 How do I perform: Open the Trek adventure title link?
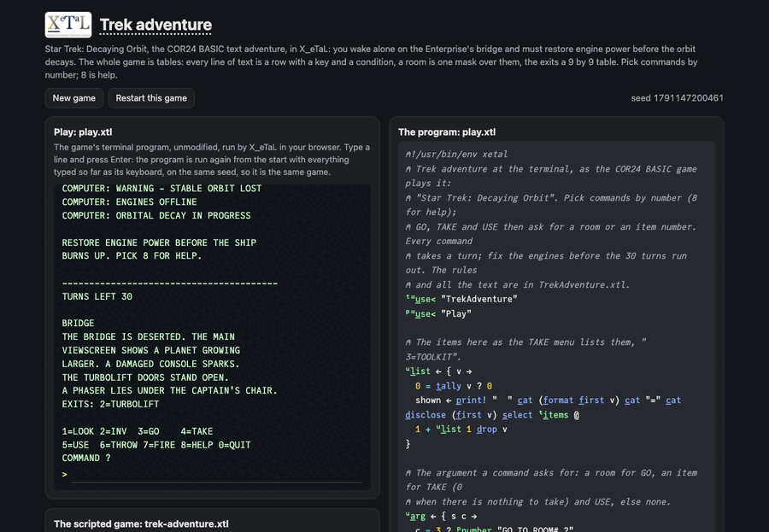point(156,25)
